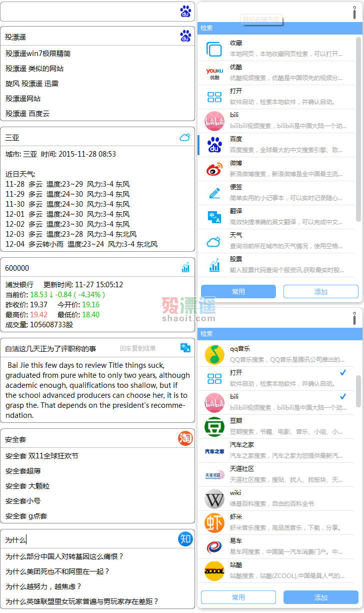Select 天气 weather icon in upper list
The height and width of the screenshot is (613, 364).
214,241
